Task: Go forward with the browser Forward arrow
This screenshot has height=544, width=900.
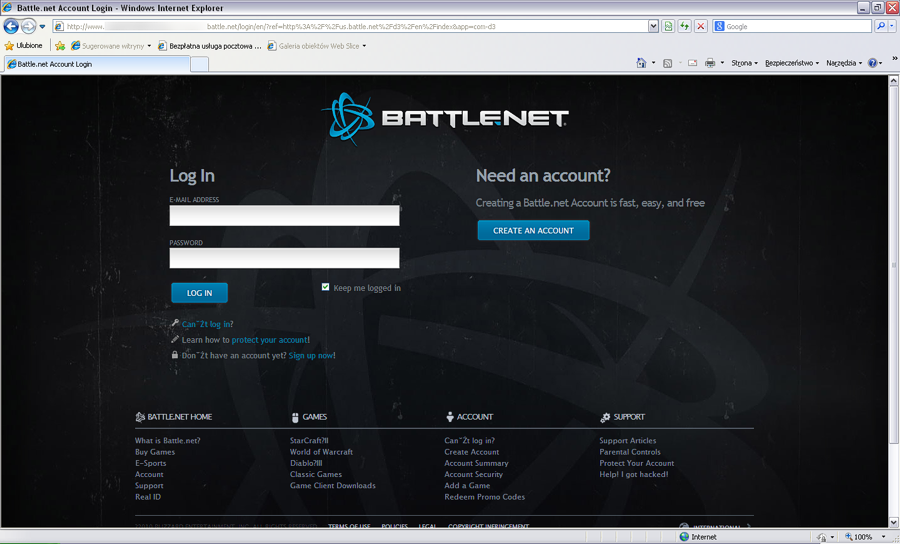Action: [x=28, y=26]
